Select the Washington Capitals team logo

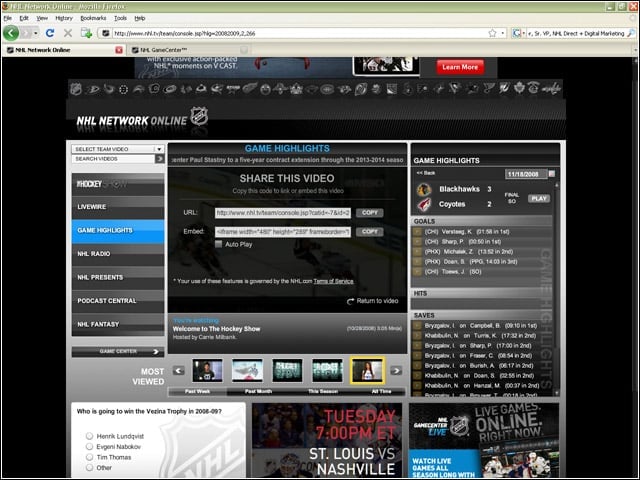(x=551, y=89)
